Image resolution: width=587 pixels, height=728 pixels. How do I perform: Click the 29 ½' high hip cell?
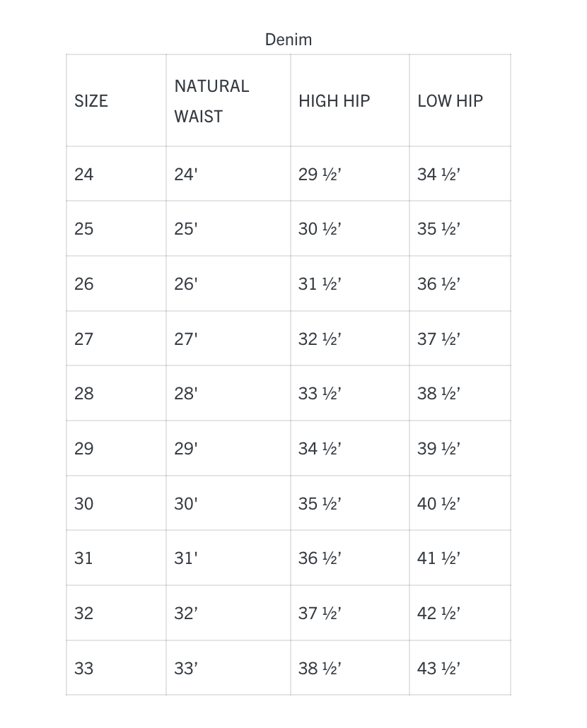(320, 174)
